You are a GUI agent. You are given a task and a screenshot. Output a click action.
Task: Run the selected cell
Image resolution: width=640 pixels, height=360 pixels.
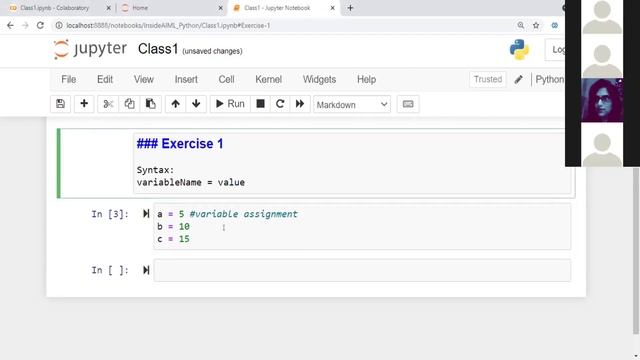(x=230, y=104)
